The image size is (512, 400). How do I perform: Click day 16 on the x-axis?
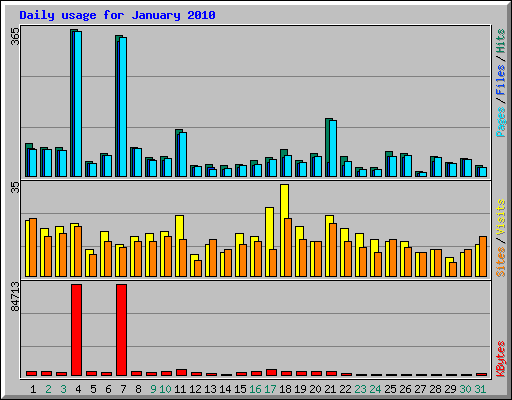tap(255, 389)
